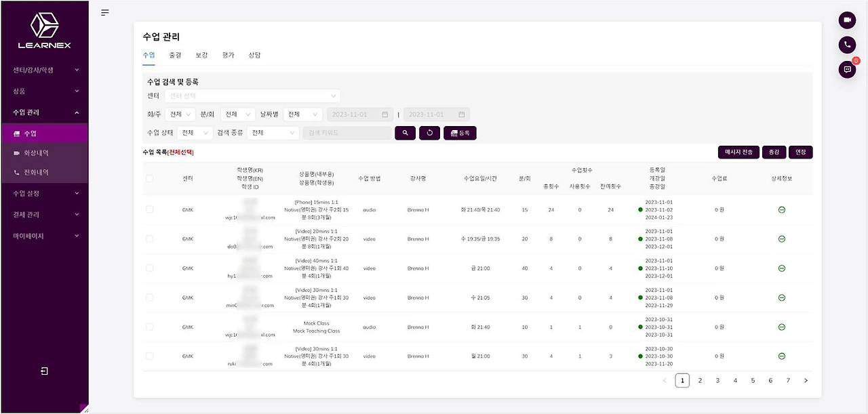Open the 수업 상태 dropdown
This screenshot has height=414, width=868.
[x=195, y=133]
